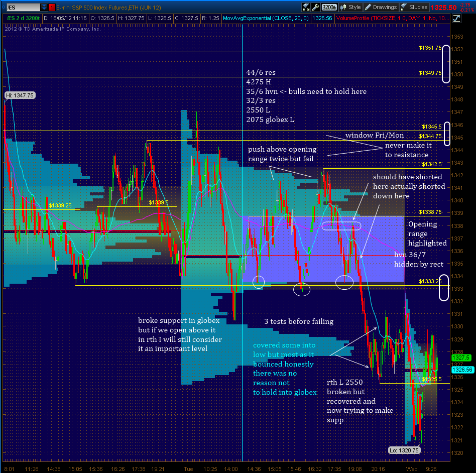Open the Drawings menu
This screenshot has width=476, height=473.
(381, 8)
